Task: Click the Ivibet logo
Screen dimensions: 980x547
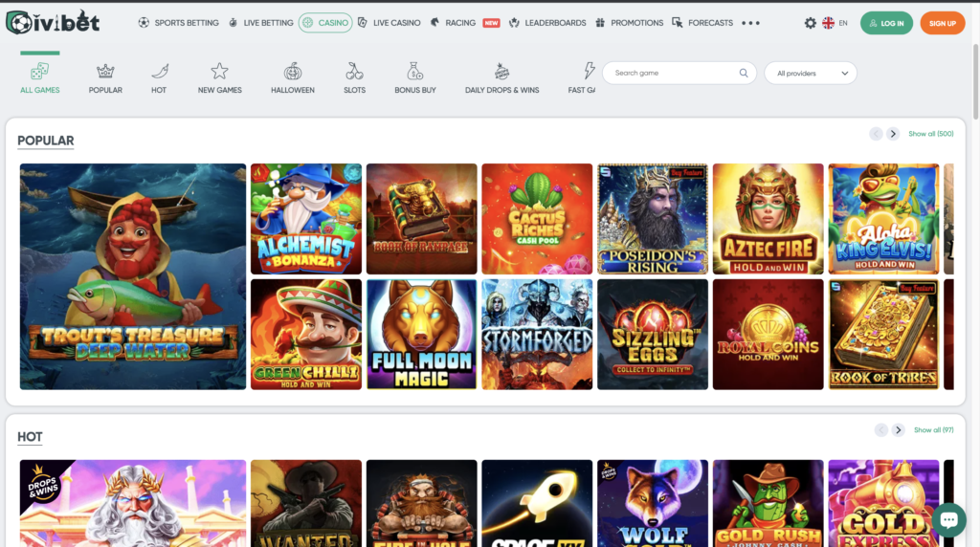Action: 53,23
